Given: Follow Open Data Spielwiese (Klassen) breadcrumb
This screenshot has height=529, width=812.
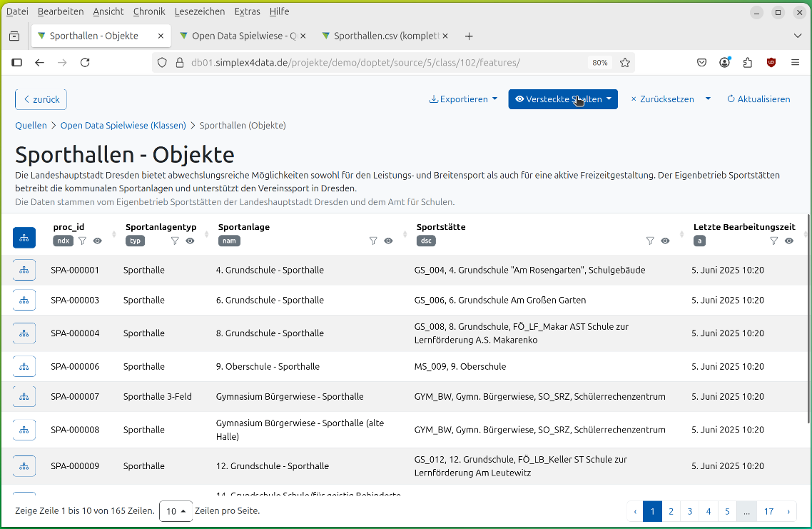Looking at the screenshot, I should click(x=123, y=126).
